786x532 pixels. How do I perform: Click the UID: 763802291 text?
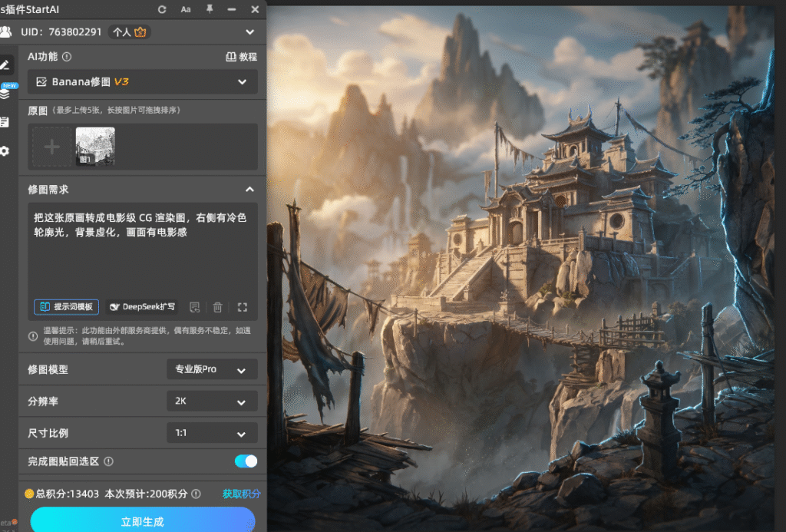(61, 32)
